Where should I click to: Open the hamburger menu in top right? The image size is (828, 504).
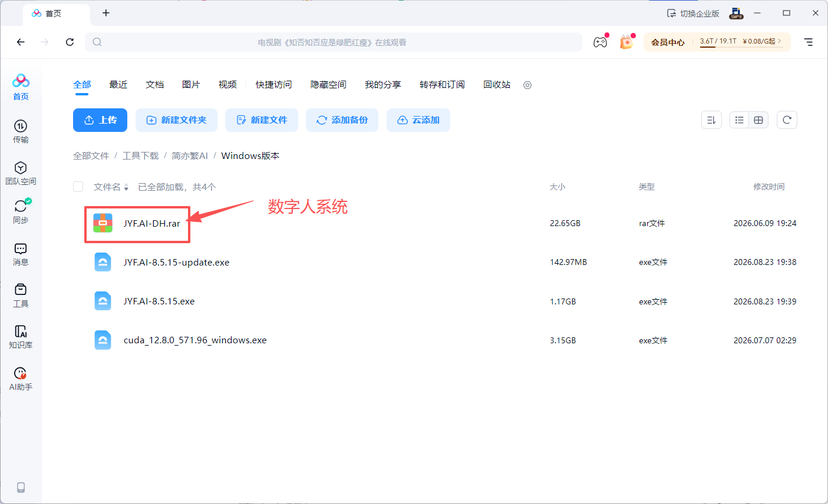coord(809,42)
